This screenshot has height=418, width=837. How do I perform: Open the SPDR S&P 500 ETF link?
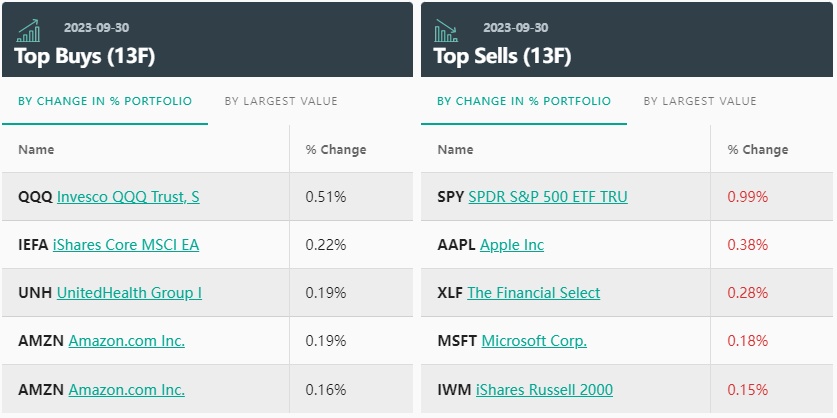[x=548, y=197]
